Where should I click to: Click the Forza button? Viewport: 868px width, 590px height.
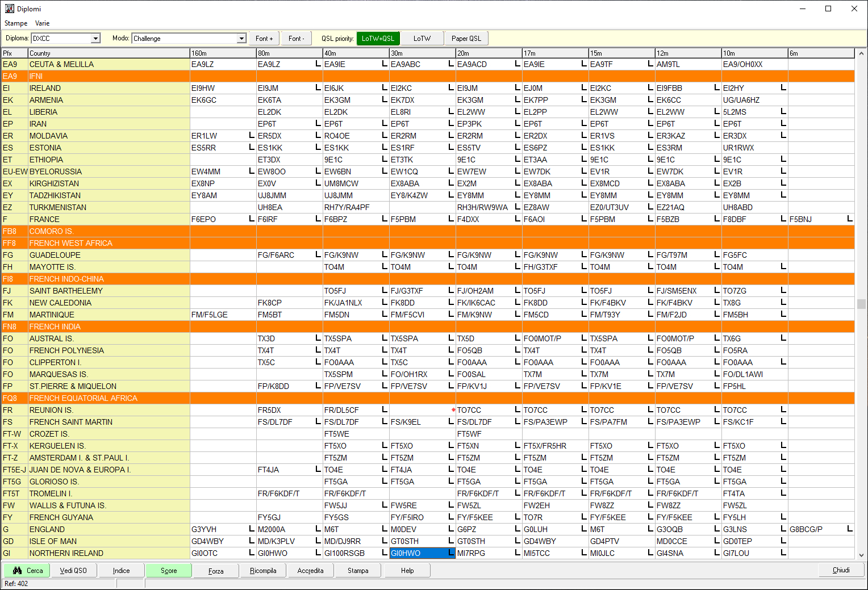click(x=216, y=571)
